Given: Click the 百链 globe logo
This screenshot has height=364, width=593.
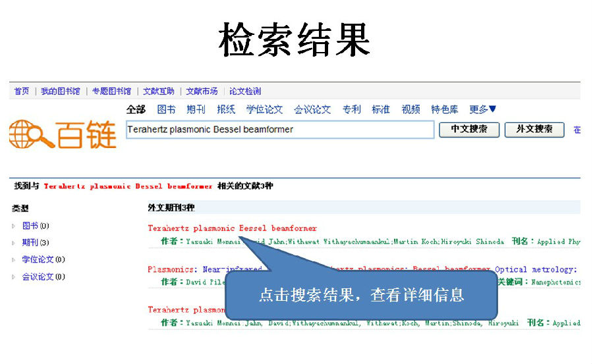Looking at the screenshot, I should (63, 134).
